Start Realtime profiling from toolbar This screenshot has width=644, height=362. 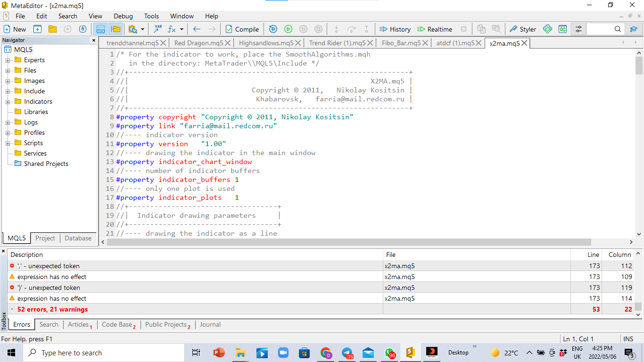coord(434,29)
